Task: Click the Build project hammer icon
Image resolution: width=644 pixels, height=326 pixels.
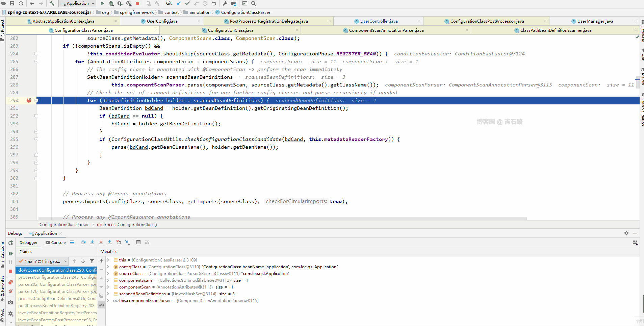Action: pos(52,3)
